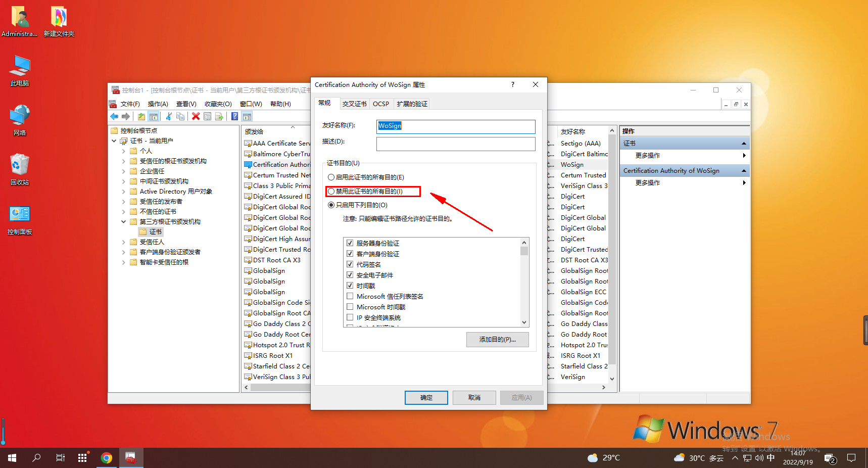Expand the 个人 tree node
This screenshot has width=868, height=468.
[124, 151]
